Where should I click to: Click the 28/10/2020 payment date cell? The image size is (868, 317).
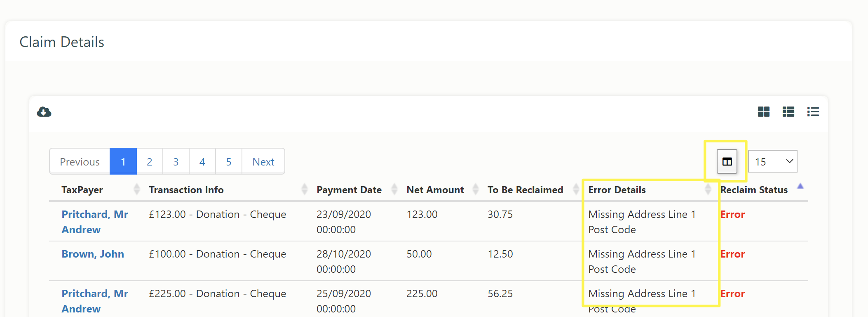point(344,262)
